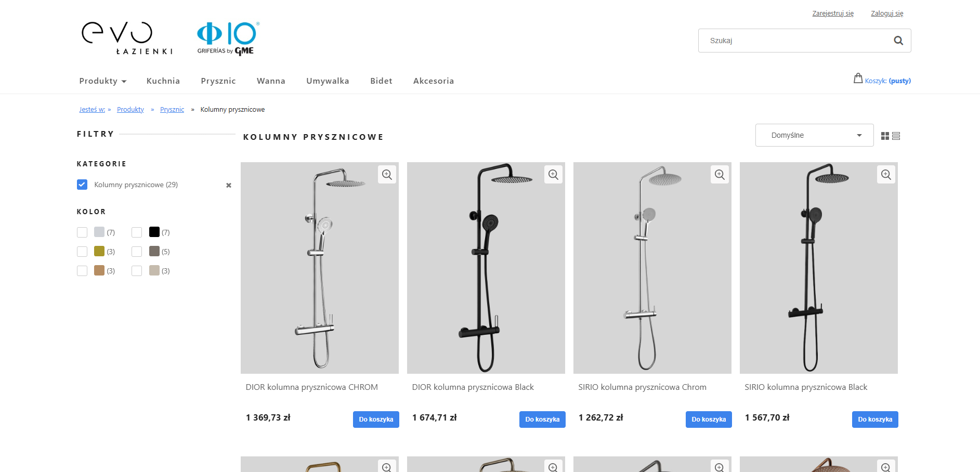The width and height of the screenshot is (980, 472).
Task: Select the copper color swatch
Action: [x=99, y=270]
